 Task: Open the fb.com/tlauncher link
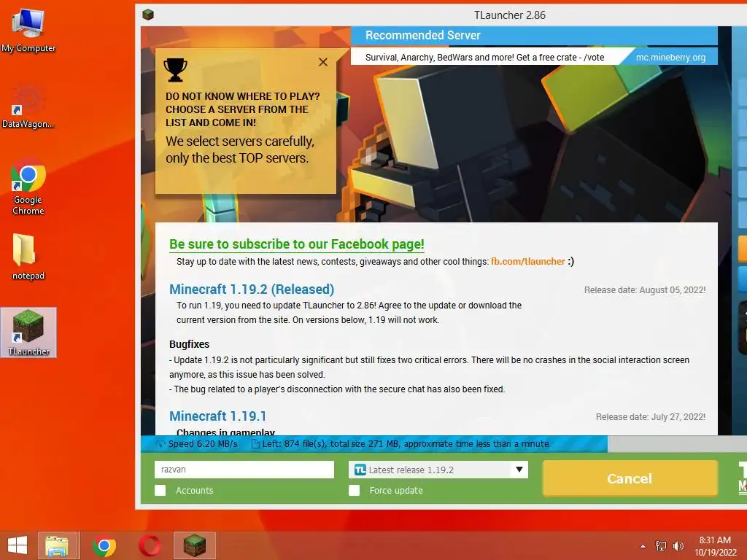[x=528, y=262]
